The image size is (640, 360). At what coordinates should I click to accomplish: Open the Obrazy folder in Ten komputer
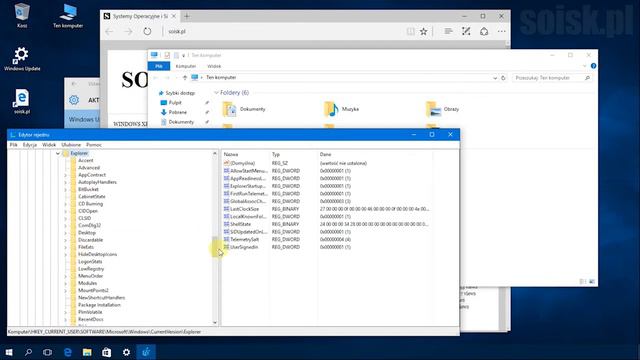(442, 109)
